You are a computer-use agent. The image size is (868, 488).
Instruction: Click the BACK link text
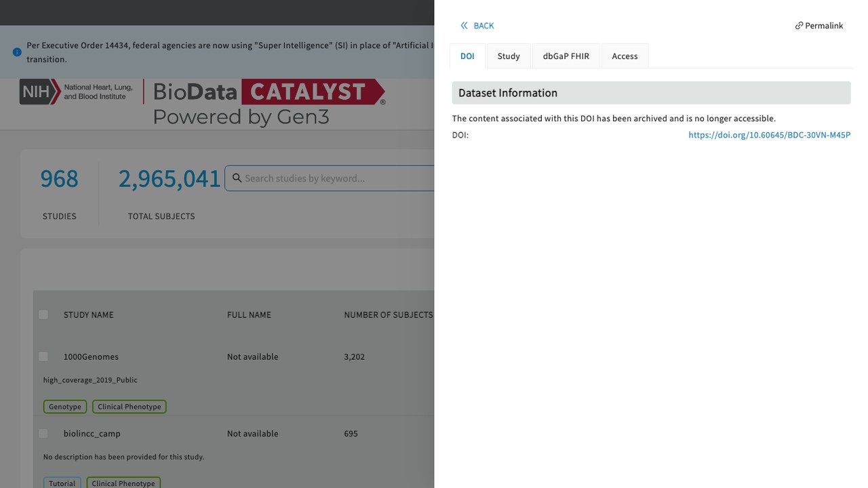484,26
